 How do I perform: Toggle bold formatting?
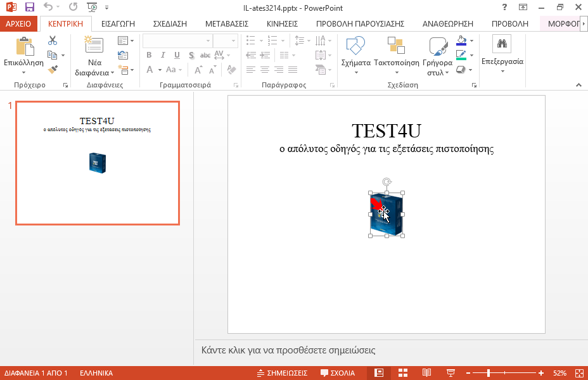149,55
